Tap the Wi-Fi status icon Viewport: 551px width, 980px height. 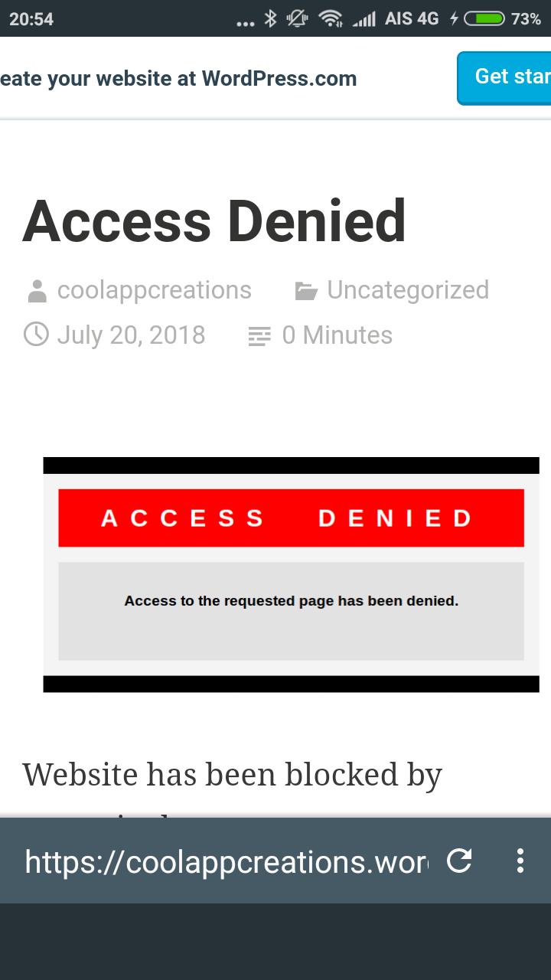pos(331,18)
